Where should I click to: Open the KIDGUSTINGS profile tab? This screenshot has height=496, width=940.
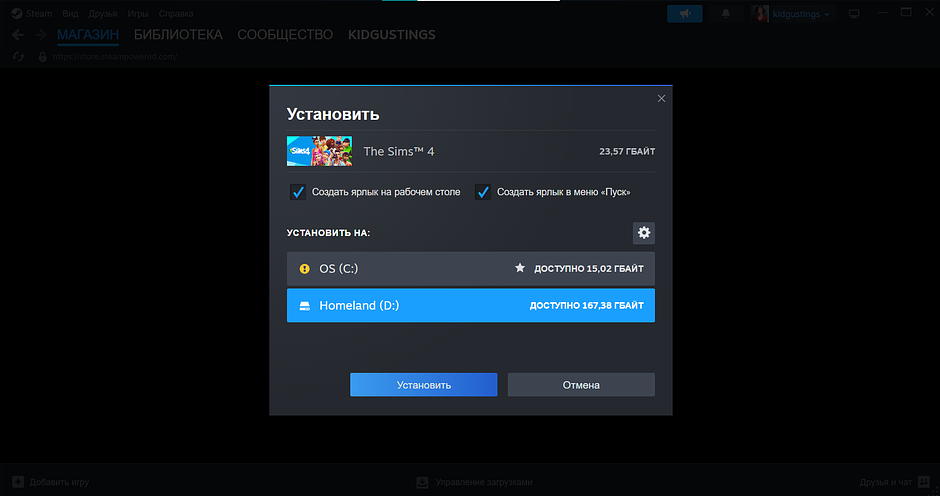click(391, 35)
